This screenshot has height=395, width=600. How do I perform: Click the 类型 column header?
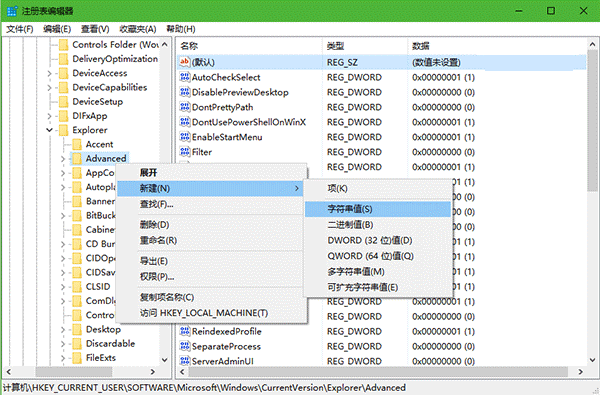tap(365, 46)
